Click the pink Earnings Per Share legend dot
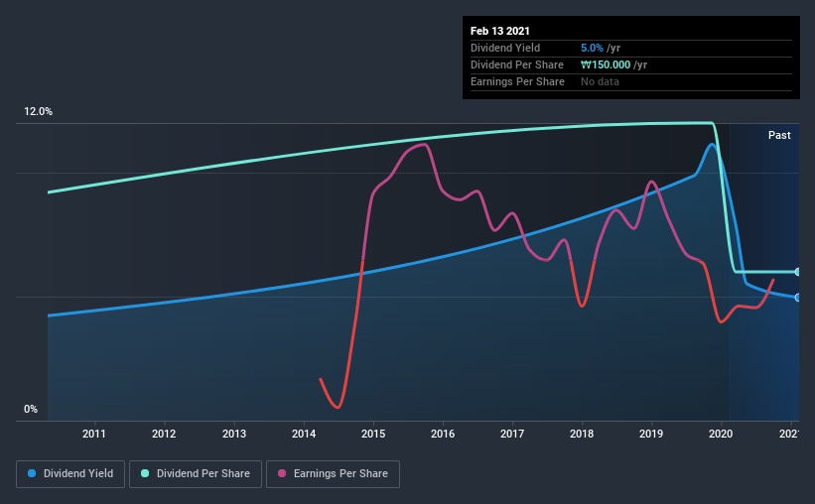This screenshot has width=815, height=504. [x=282, y=473]
